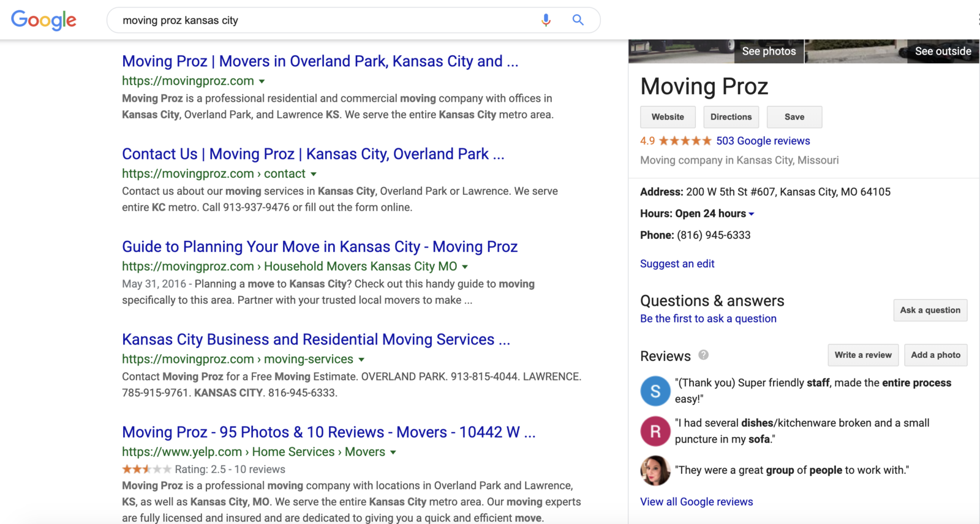
Task: Click the reviewer photo avatar
Action: click(x=655, y=471)
